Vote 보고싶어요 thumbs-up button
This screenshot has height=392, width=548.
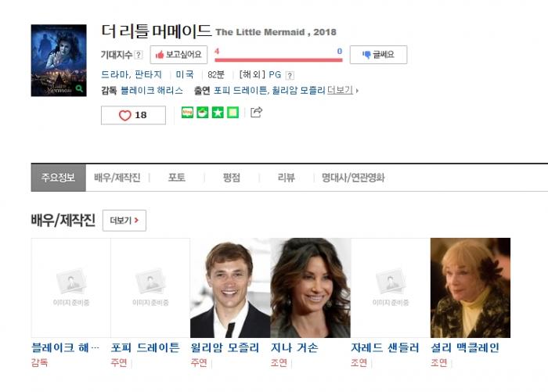[178, 55]
